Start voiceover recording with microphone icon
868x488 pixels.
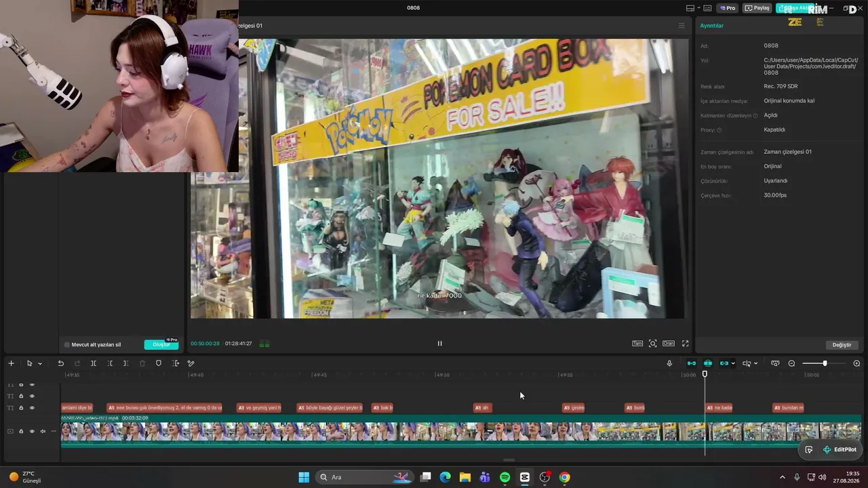(x=669, y=363)
